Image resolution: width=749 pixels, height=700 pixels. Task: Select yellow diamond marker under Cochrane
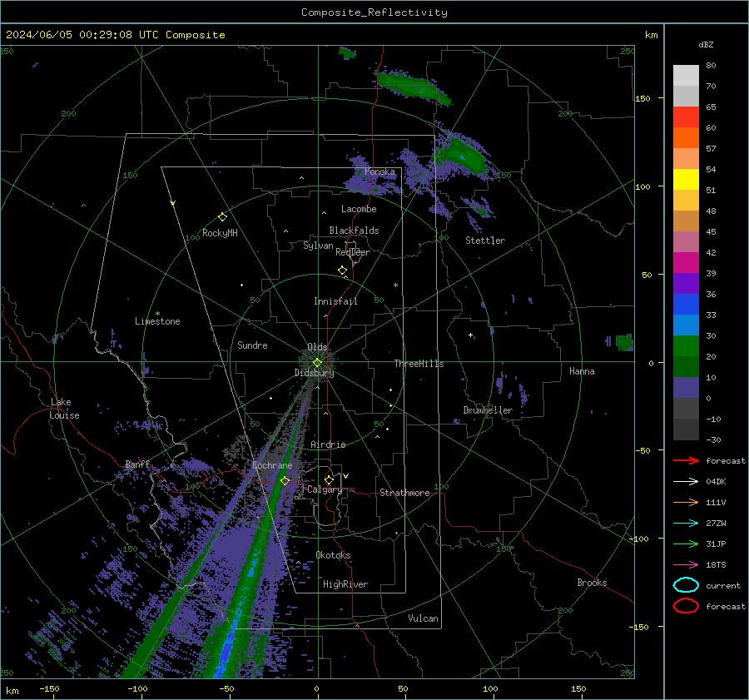(x=285, y=481)
